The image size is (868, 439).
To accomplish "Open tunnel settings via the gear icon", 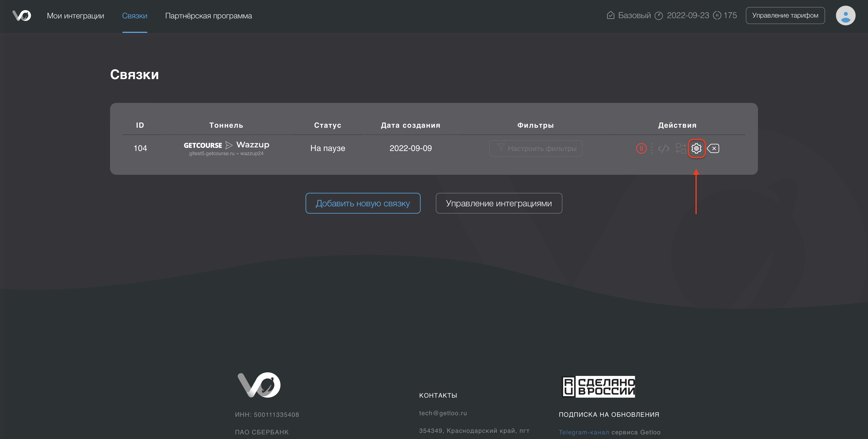I will click(x=696, y=148).
